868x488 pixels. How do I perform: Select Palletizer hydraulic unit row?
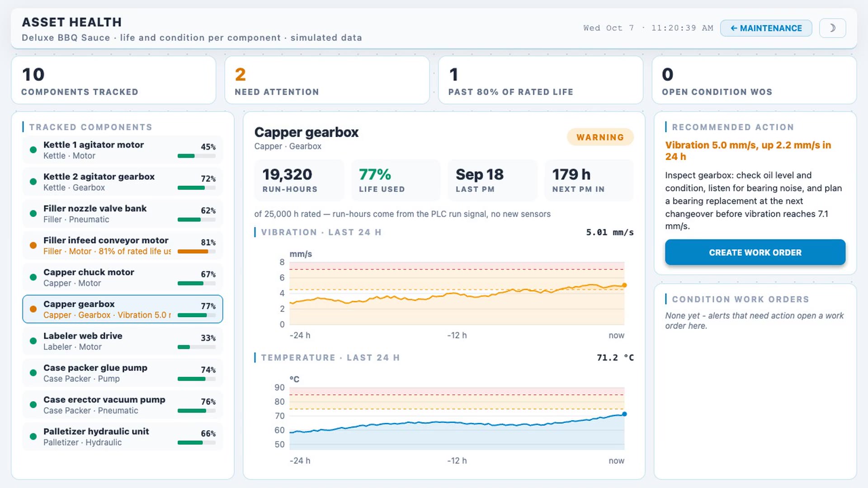[123, 436]
